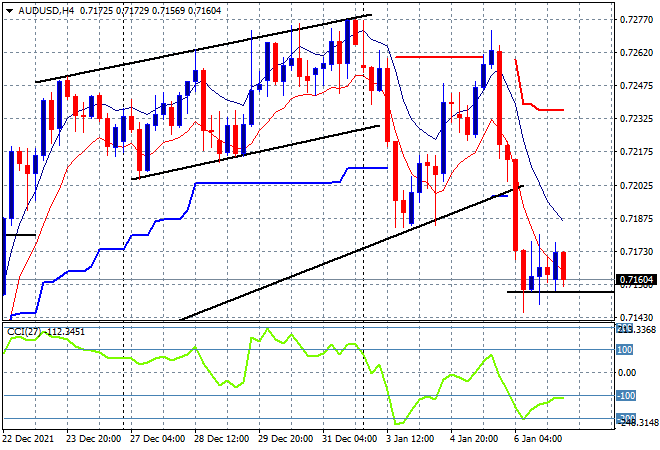The image size is (660, 450).
Task: Click the 0.72770 price axis label
Action: tap(636, 19)
